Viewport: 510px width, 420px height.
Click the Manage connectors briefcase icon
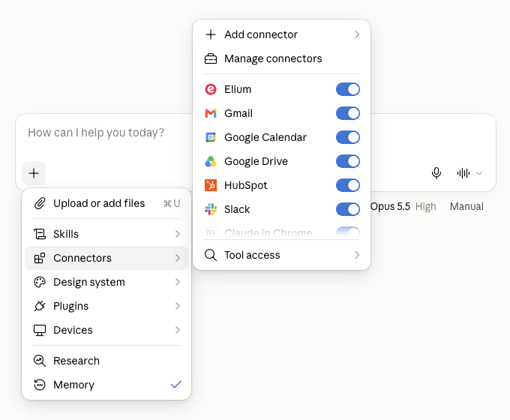[211, 58]
